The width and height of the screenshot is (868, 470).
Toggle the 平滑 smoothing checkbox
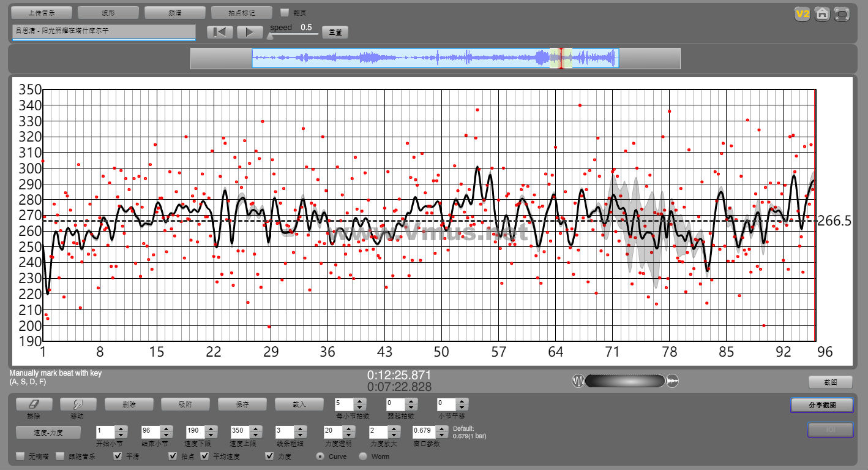click(118, 457)
